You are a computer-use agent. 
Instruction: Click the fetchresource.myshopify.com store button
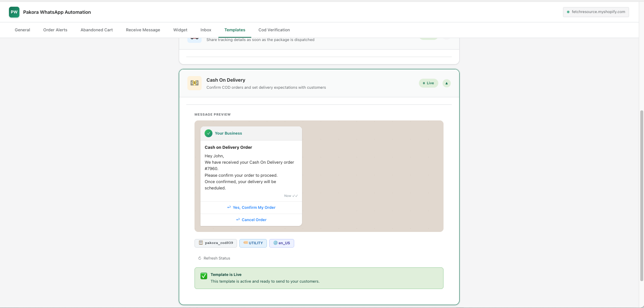(596, 12)
